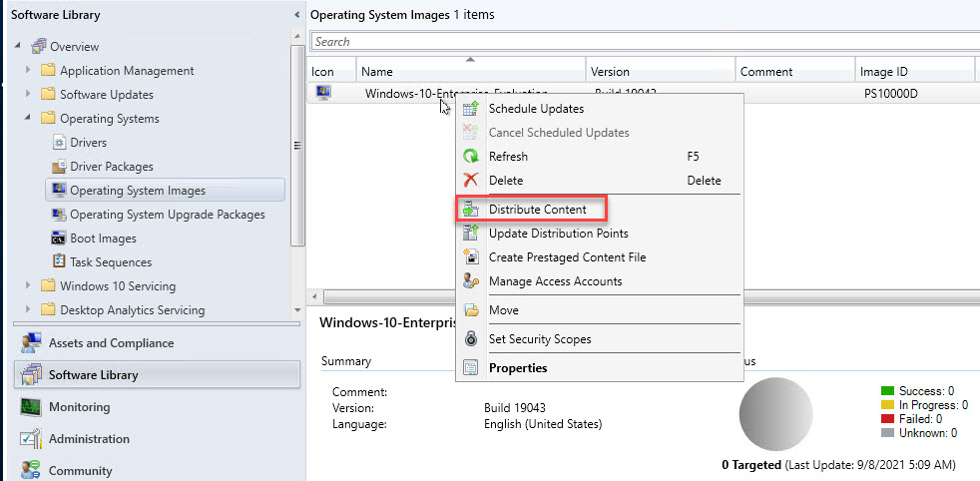
Task: Collapse the Operating Systems folder
Action: pos(28,119)
